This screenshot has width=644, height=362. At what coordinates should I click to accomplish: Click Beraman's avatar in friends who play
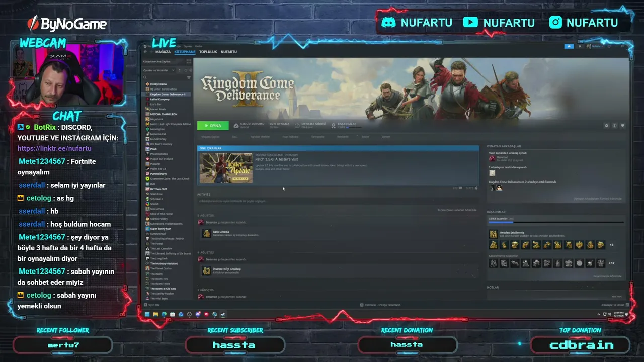click(x=492, y=158)
